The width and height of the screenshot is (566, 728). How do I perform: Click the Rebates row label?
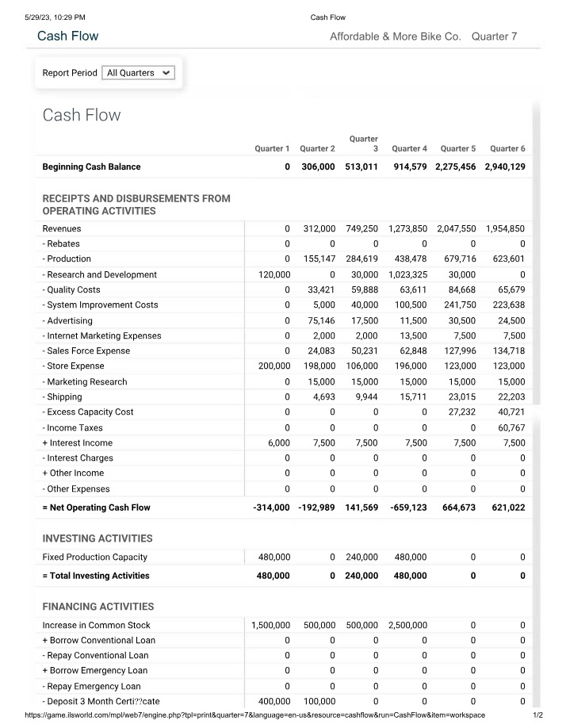click(x=61, y=243)
